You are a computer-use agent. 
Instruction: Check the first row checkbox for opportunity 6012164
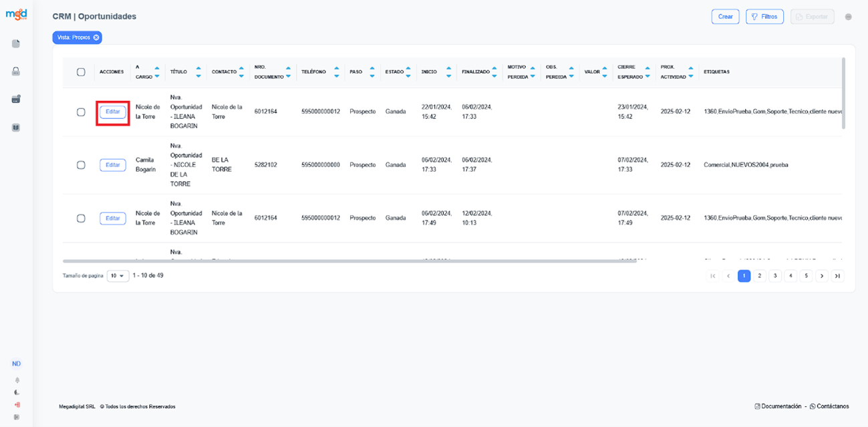point(81,112)
